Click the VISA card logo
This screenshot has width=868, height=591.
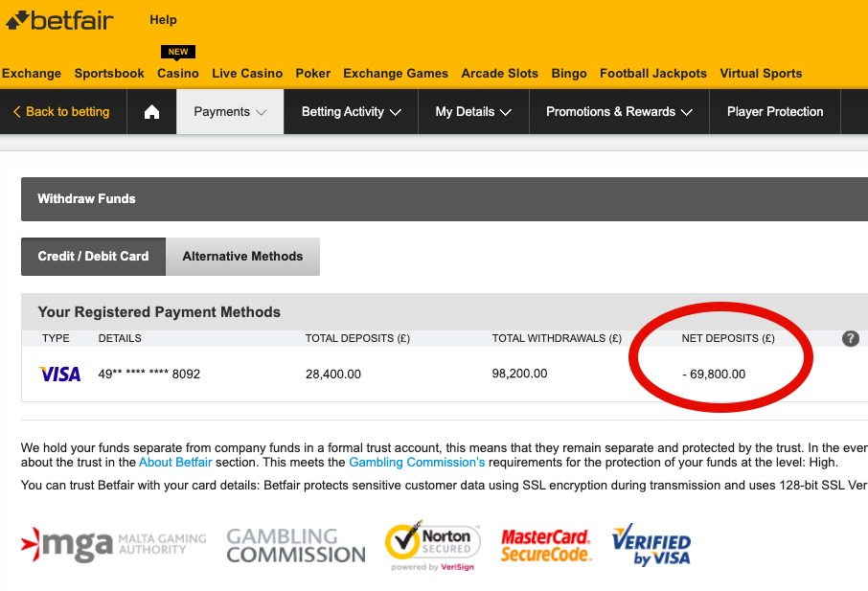(x=59, y=375)
